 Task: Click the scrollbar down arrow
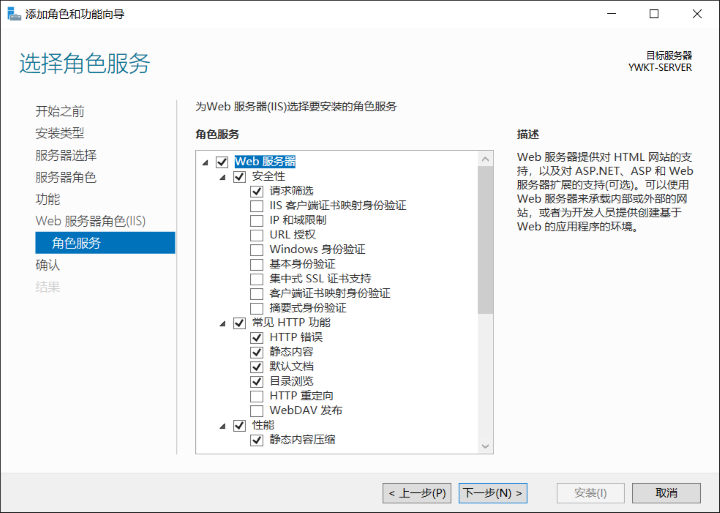[x=485, y=446]
